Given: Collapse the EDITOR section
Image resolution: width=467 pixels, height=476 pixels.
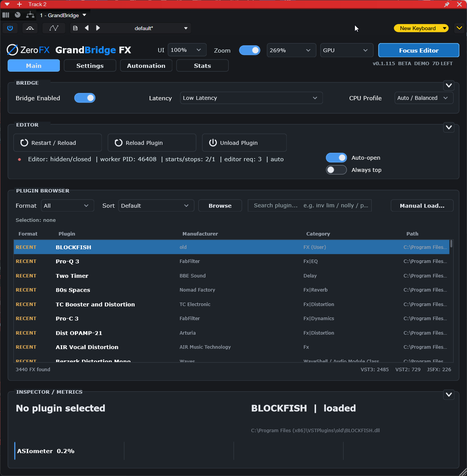Looking at the screenshot, I should [x=449, y=127].
